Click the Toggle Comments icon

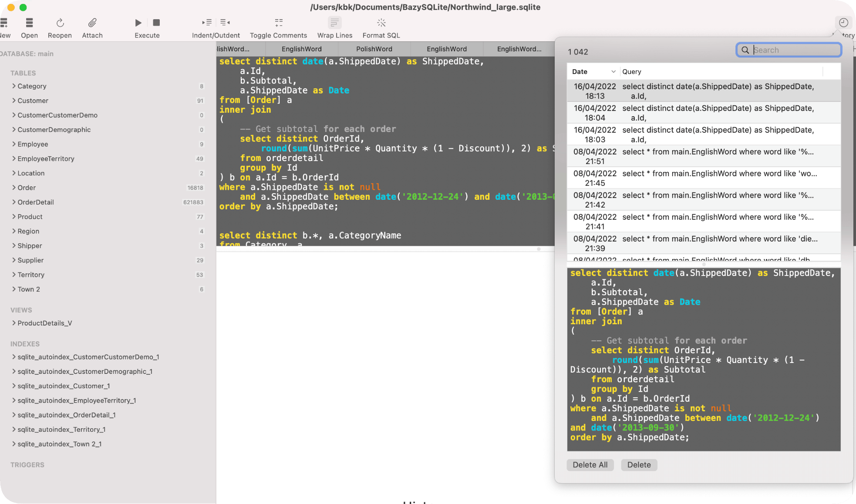tap(279, 23)
